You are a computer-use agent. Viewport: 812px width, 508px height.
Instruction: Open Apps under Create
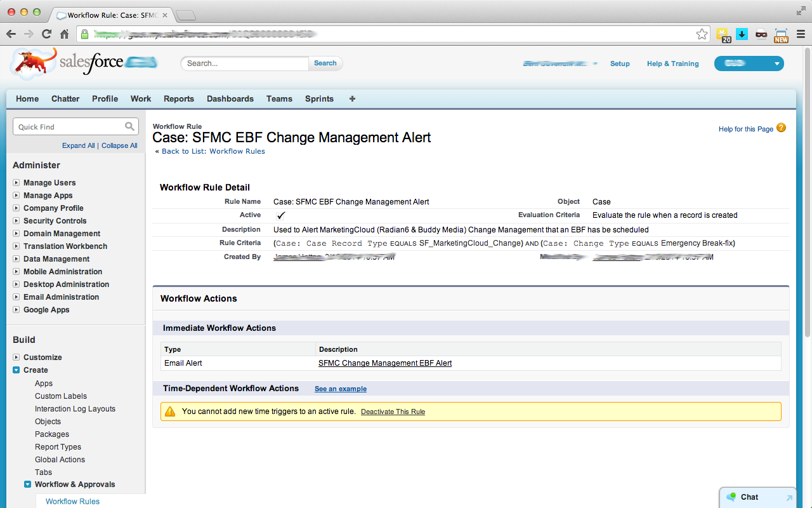coord(44,384)
